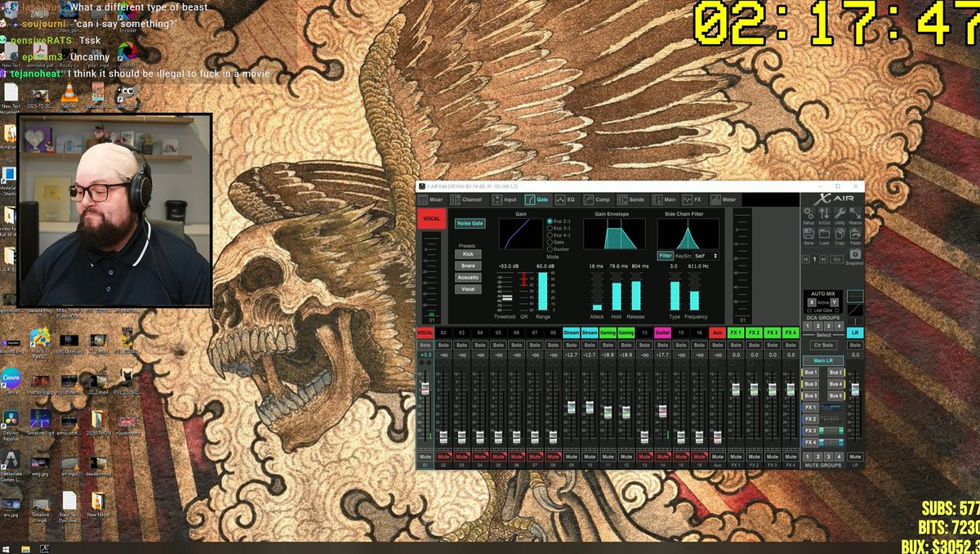Mute the Guitar channel 14
Image resolution: width=980 pixels, height=554 pixels.
pos(662,457)
